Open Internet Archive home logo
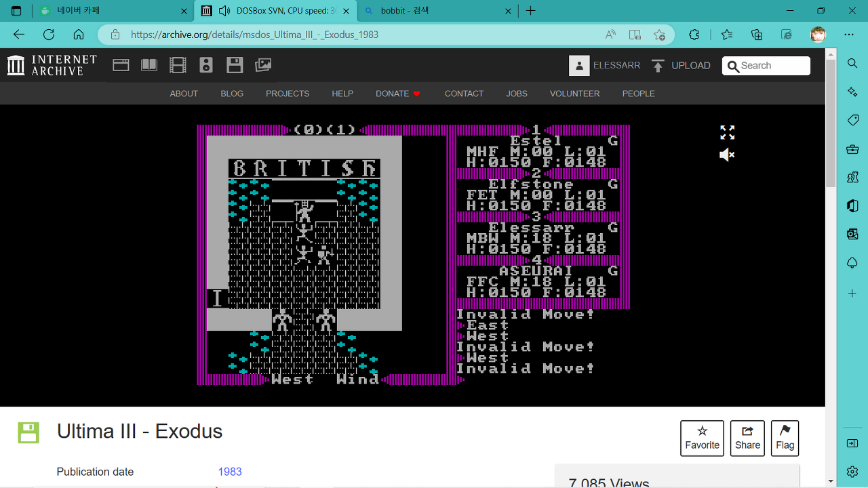Image resolution: width=868 pixels, height=488 pixels. [x=52, y=65]
